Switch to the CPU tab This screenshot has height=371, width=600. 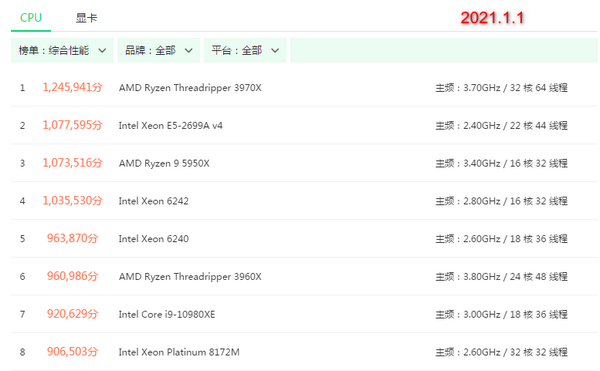click(31, 18)
